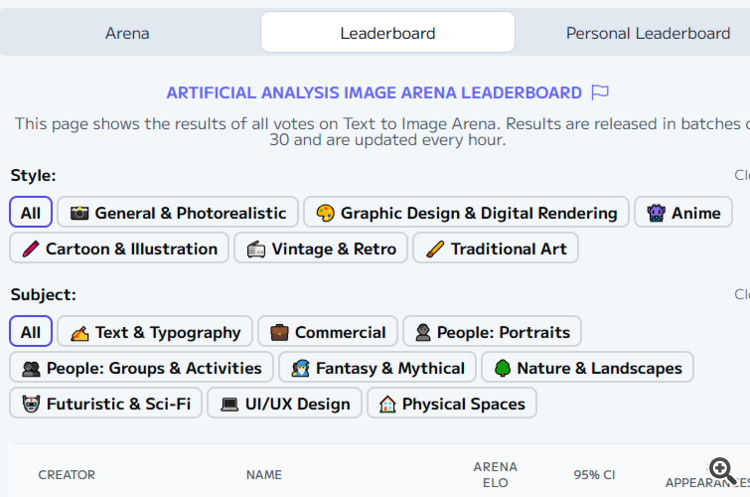The height and width of the screenshot is (497, 750).
Task: Open the Personal Leaderboard tab
Action: (x=648, y=33)
